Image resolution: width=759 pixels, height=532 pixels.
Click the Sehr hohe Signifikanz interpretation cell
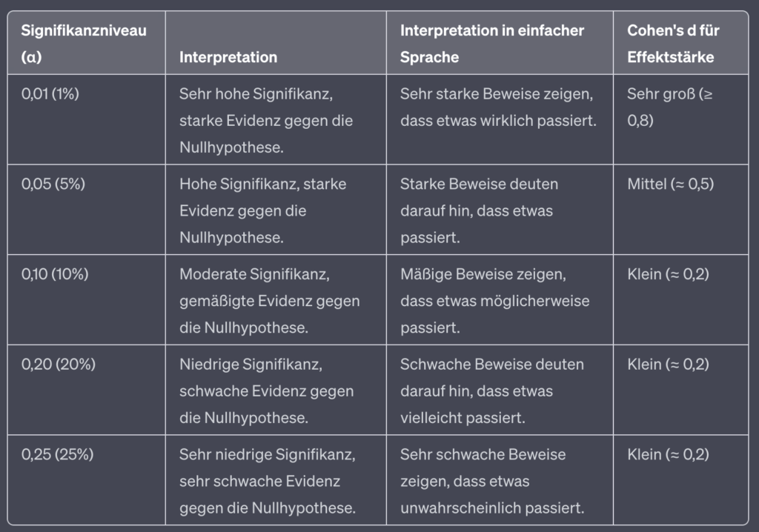276,119
